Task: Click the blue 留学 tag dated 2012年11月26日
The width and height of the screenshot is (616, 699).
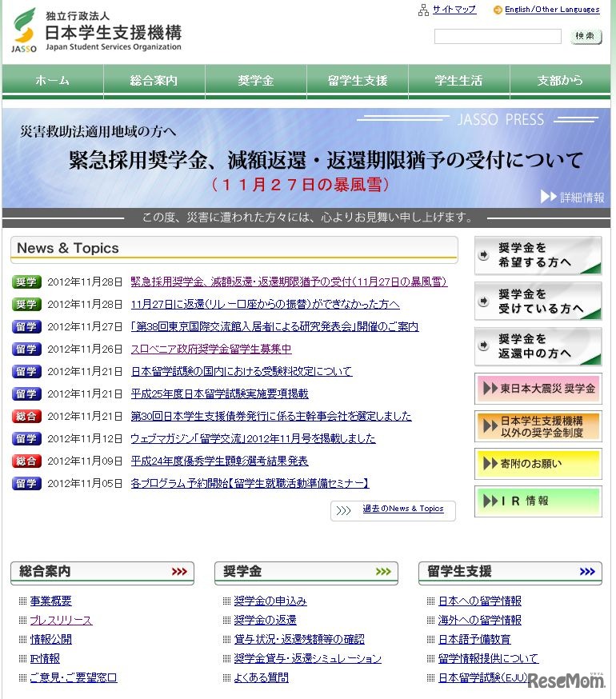Action: (26, 349)
